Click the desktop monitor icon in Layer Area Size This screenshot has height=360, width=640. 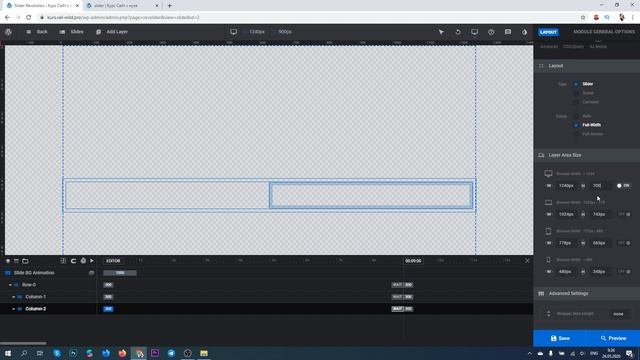pos(548,173)
